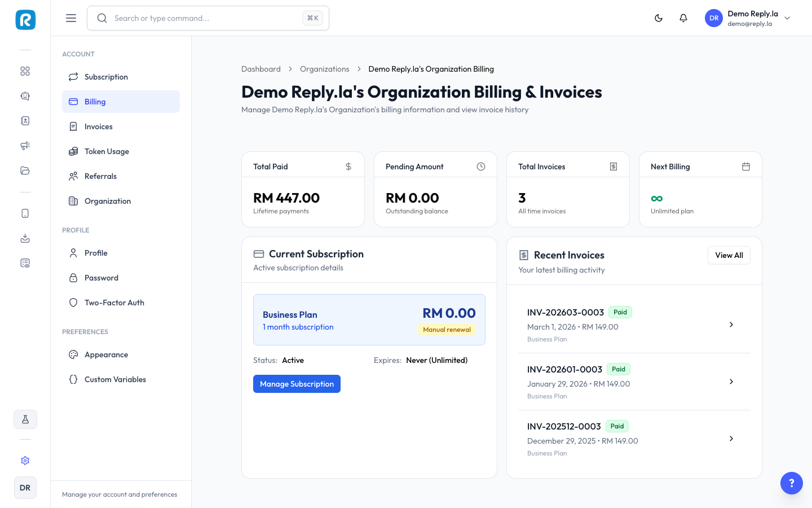
Task: Click the 'PREFERENCES' section heading
Action: (85, 332)
